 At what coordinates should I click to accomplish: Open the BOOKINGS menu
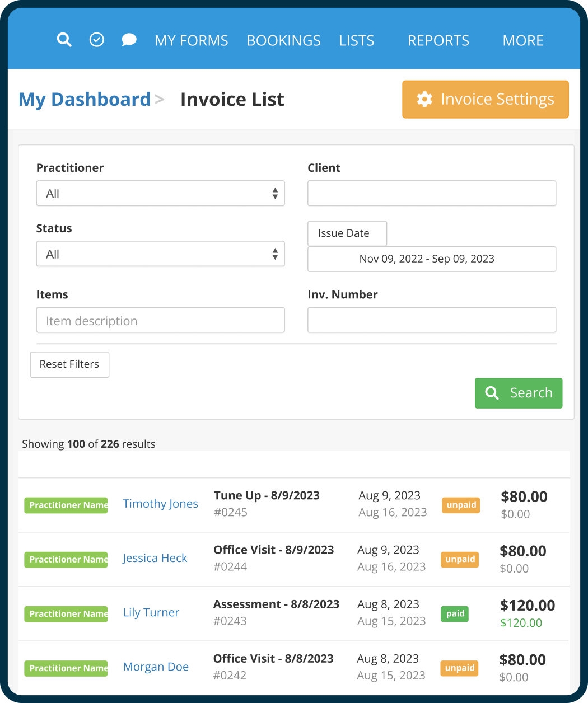[x=283, y=40]
